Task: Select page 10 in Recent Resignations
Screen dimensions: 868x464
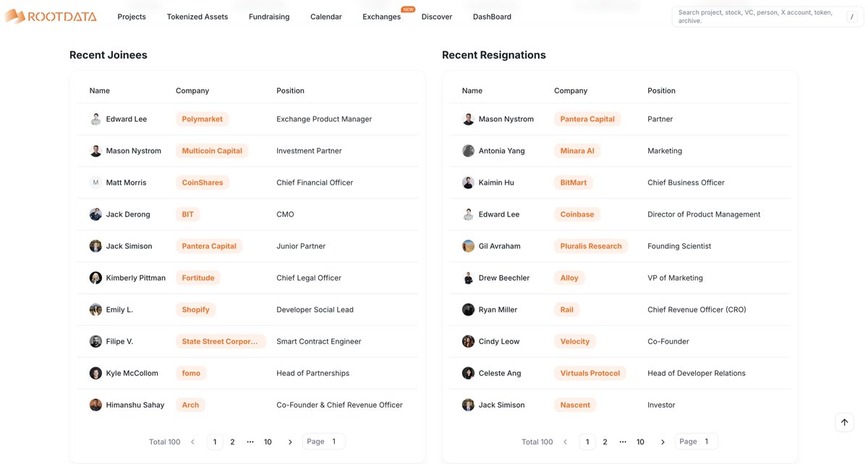Action: point(640,442)
